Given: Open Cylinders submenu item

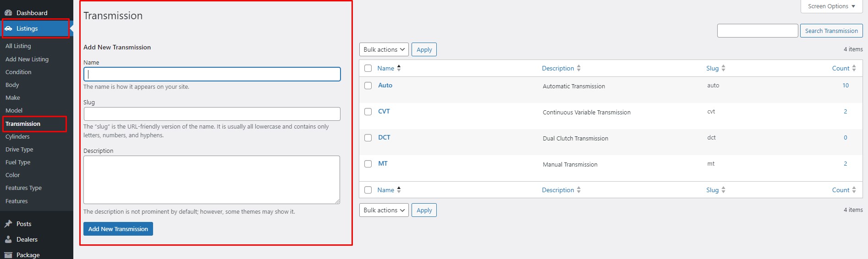Looking at the screenshot, I should pos(17,136).
